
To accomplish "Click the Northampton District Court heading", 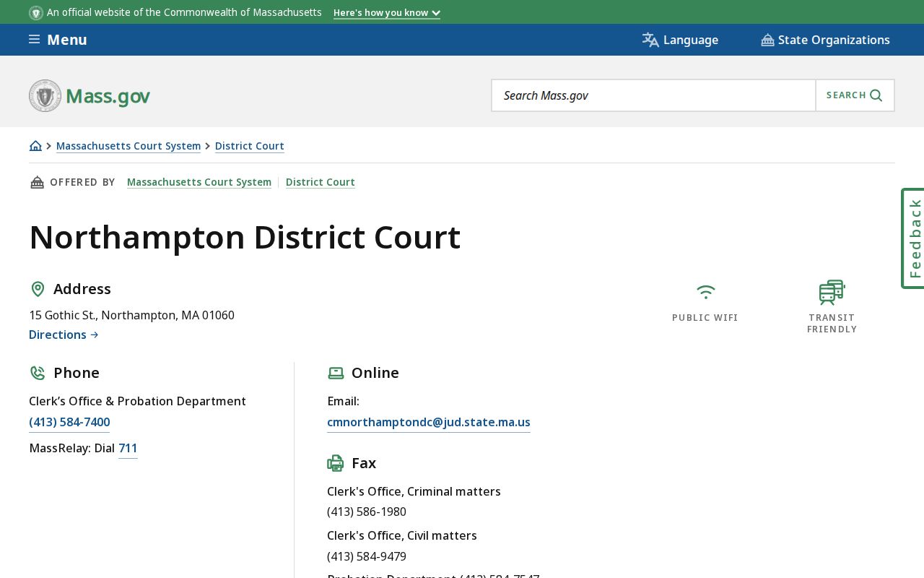I will click(245, 237).
